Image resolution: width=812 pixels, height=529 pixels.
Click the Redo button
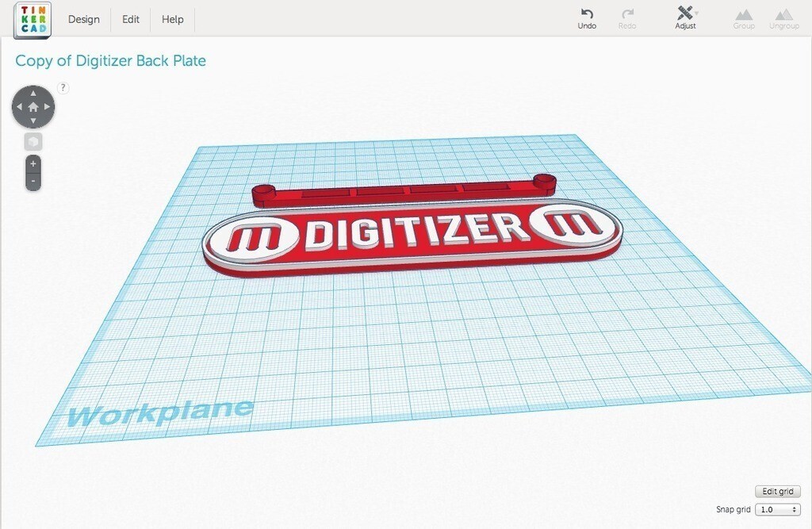coord(627,19)
